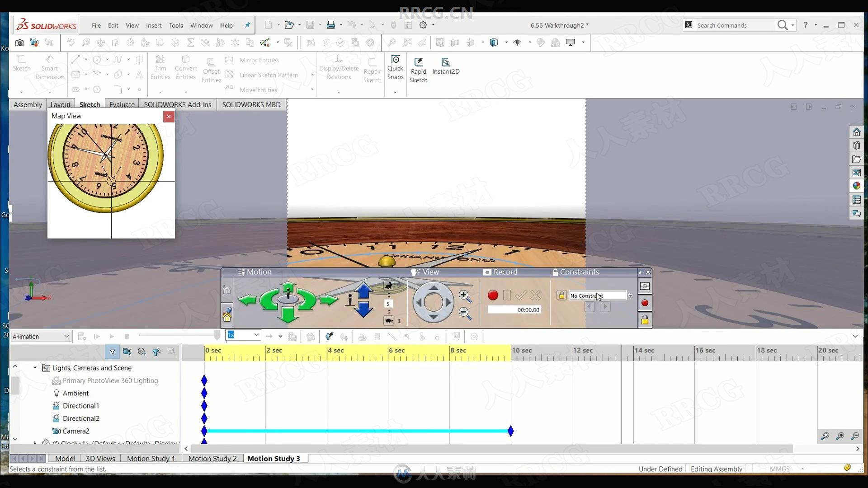Toggle visibility of Ambient light
This screenshot has width=868, height=488.
click(x=57, y=393)
